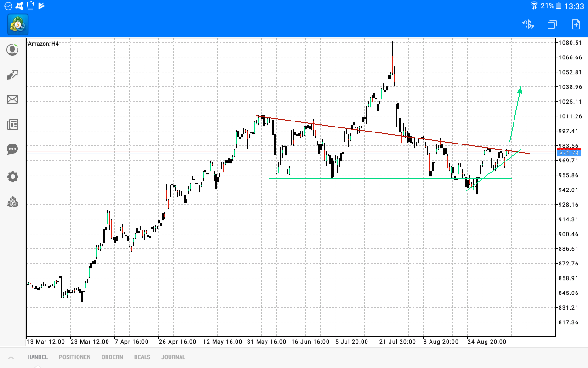
Task: Open the news newspaper icon
Action: tap(12, 124)
